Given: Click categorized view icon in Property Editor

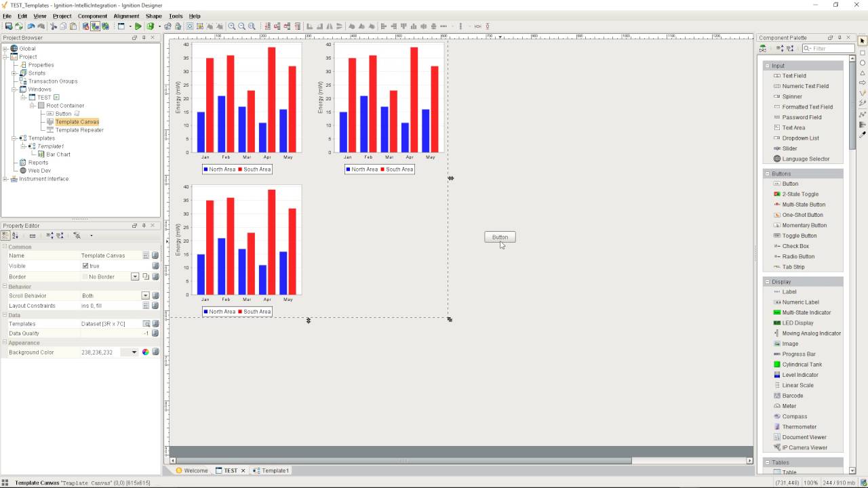Looking at the screenshot, I should click(x=5, y=236).
